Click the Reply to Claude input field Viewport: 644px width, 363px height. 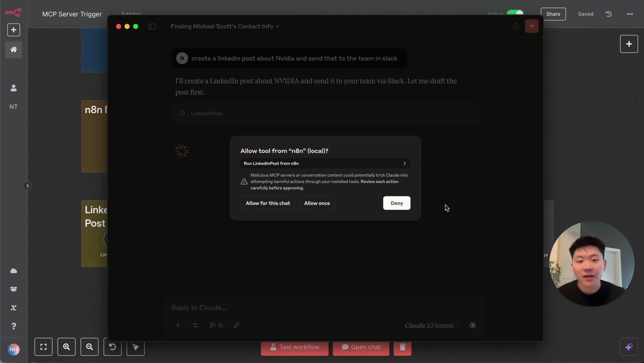[325, 307]
